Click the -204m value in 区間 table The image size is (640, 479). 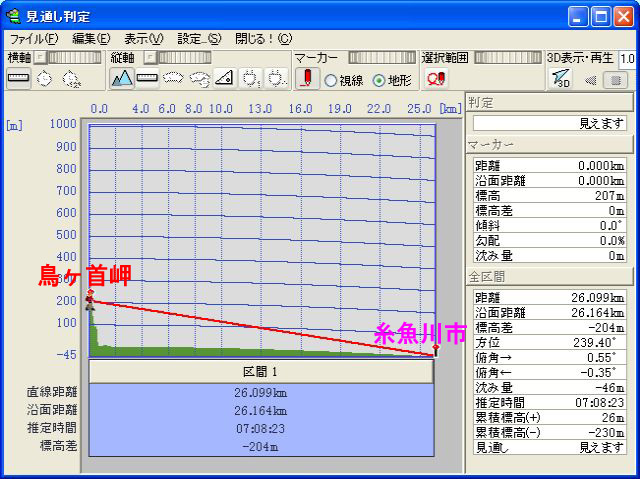point(260,446)
